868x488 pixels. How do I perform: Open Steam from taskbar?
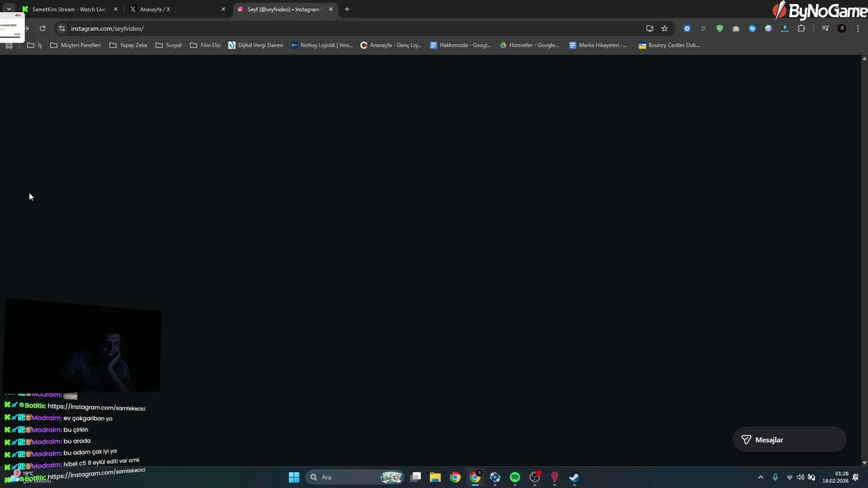pos(574,477)
